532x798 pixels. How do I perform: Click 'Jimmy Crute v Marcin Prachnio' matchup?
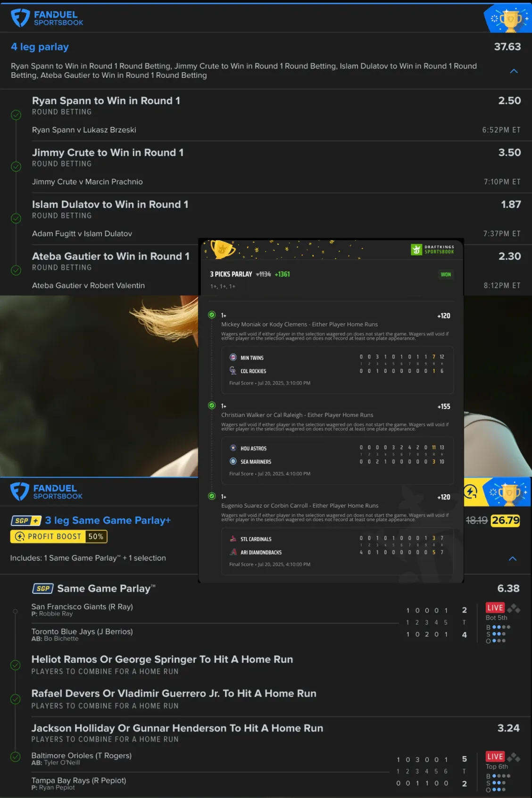coord(87,182)
